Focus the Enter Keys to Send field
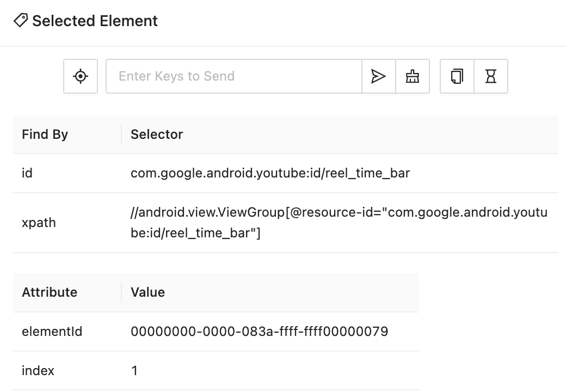566x392 pixels. pos(234,76)
